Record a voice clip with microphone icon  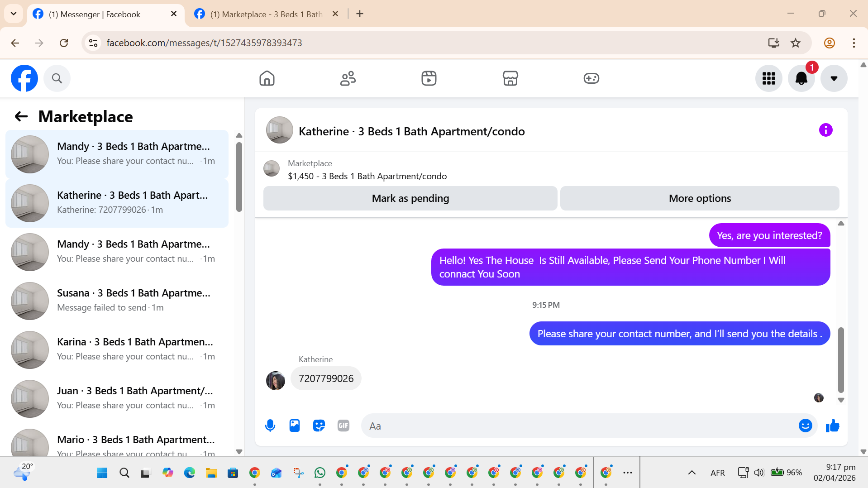coord(270,426)
